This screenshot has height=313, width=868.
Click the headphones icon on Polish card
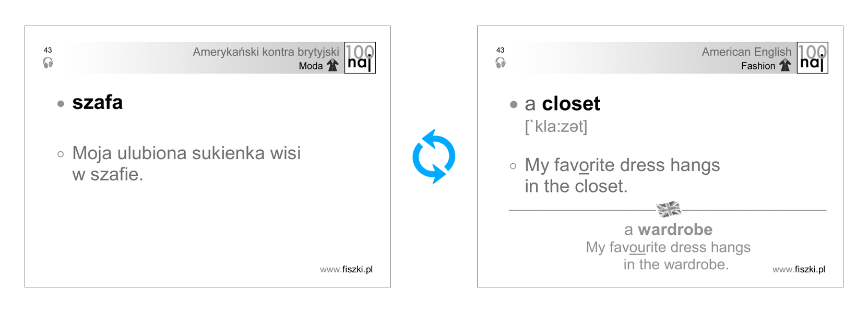(x=48, y=63)
